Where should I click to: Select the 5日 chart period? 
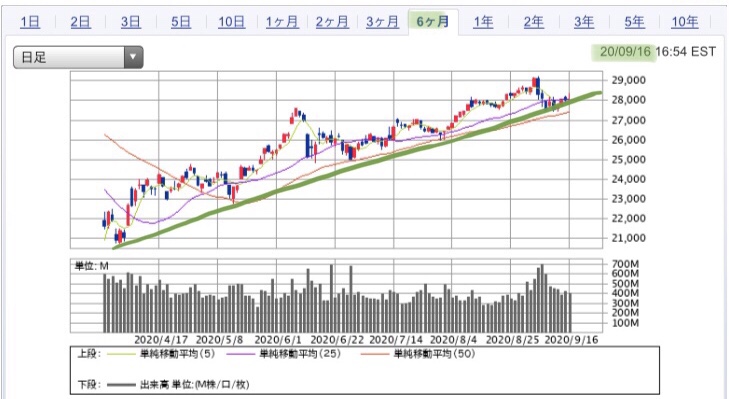(181, 21)
